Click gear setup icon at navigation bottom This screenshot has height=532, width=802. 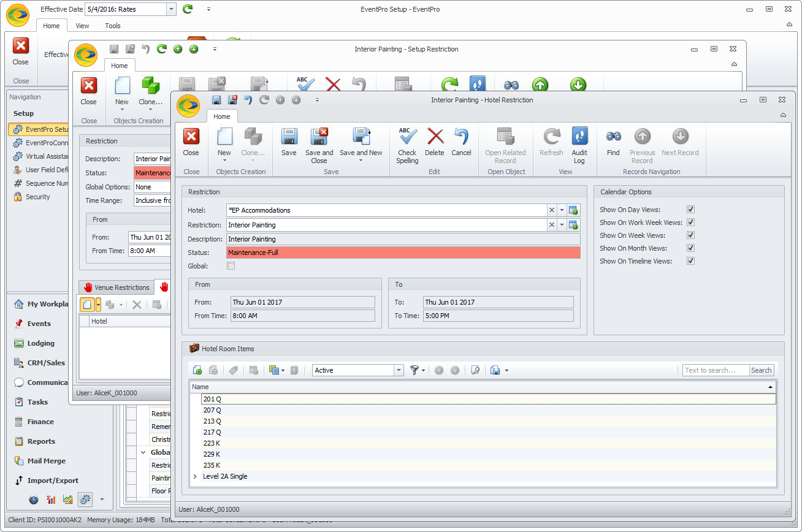coord(85,500)
